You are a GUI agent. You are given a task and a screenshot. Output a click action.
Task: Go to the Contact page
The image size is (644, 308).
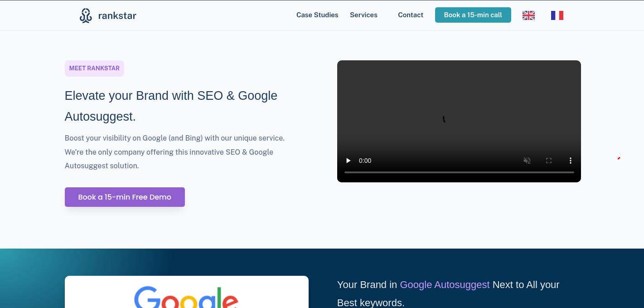[x=411, y=15]
